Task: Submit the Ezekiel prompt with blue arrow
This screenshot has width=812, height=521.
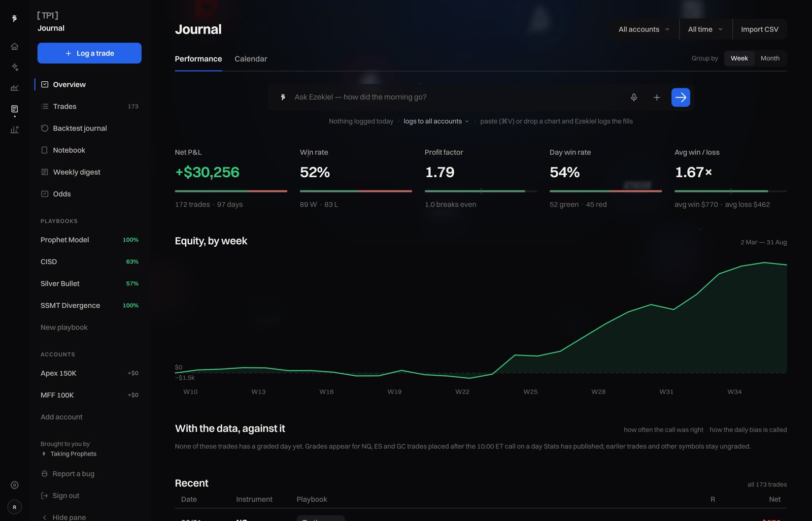Action: [681, 97]
